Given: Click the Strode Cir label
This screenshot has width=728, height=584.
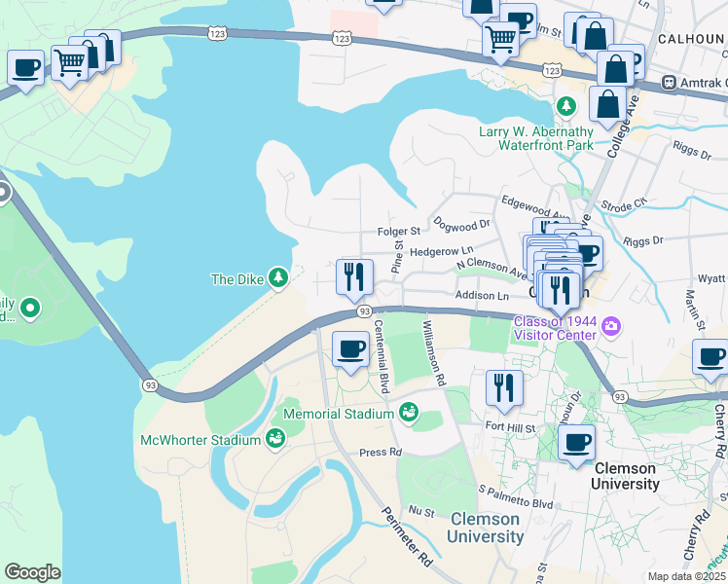Looking at the screenshot, I should click(x=624, y=204).
